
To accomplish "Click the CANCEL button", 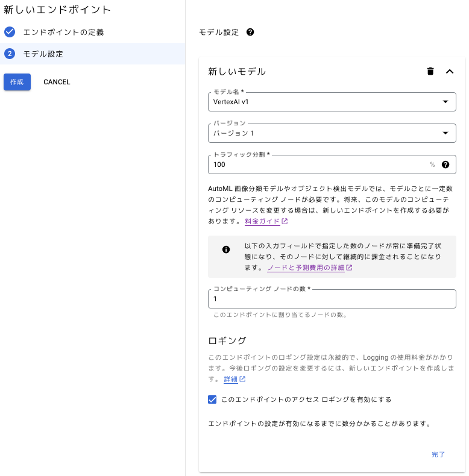I will (x=57, y=82).
